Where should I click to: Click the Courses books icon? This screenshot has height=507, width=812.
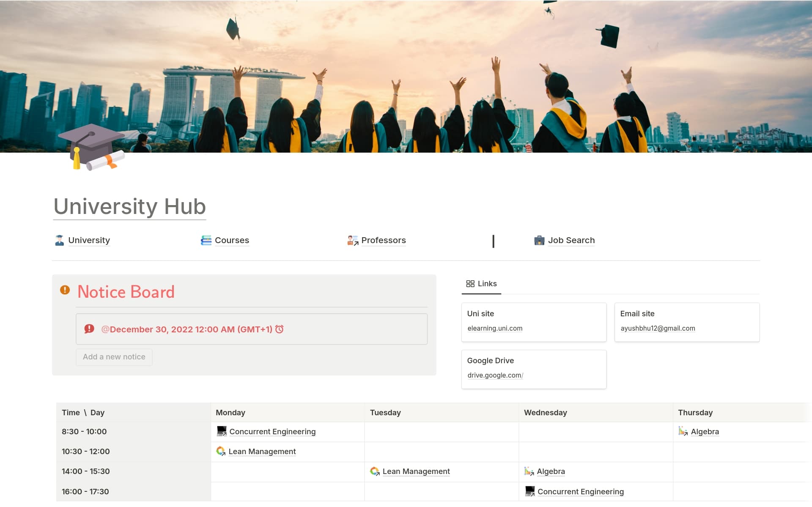point(206,240)
